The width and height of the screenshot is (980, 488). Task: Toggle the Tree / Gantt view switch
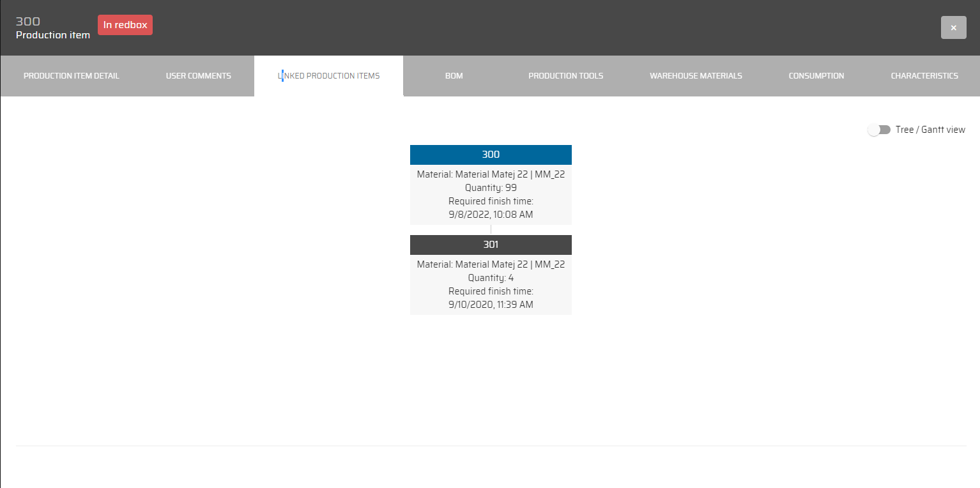(879, 130)
